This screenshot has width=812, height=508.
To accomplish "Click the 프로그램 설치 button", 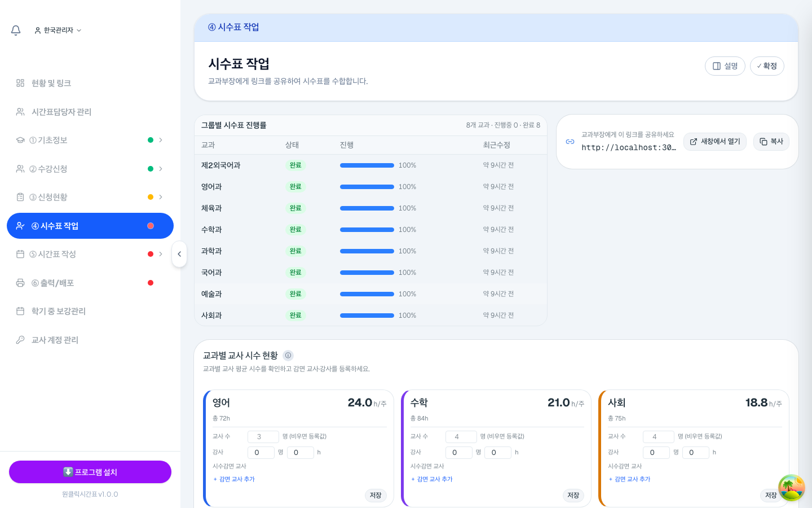I will (x=90, y=472).
